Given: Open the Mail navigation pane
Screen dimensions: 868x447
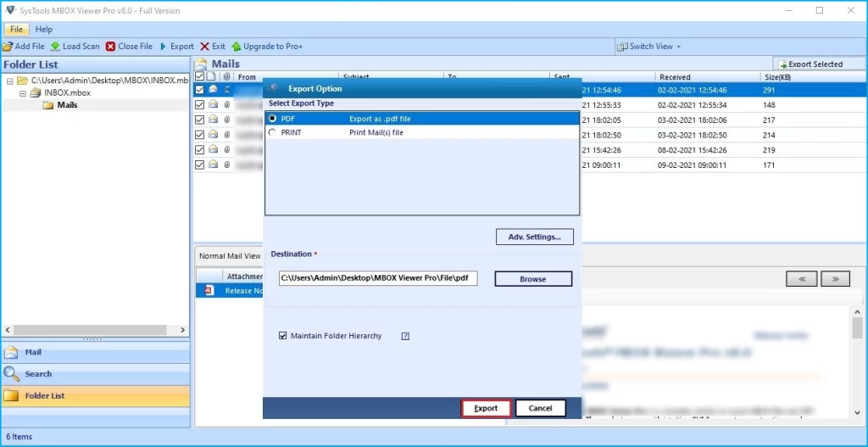Looking at the screenshot, I should 96,352.
